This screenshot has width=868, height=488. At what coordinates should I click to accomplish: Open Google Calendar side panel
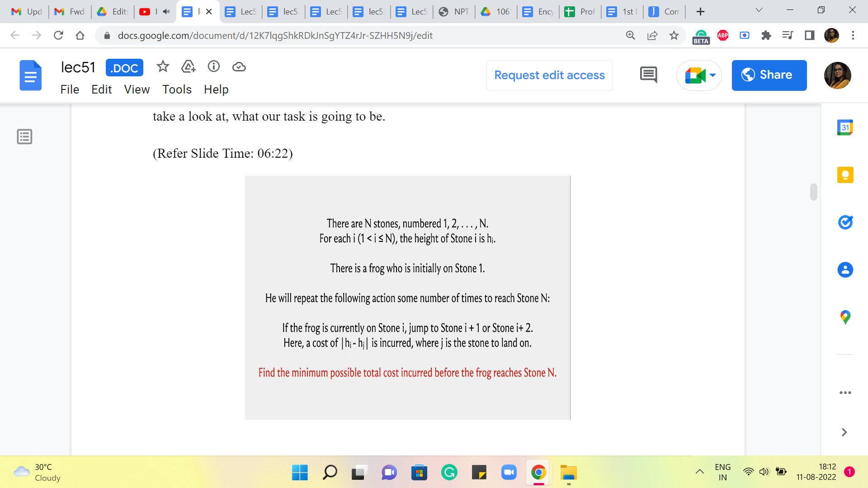click(x=844, y=127)
